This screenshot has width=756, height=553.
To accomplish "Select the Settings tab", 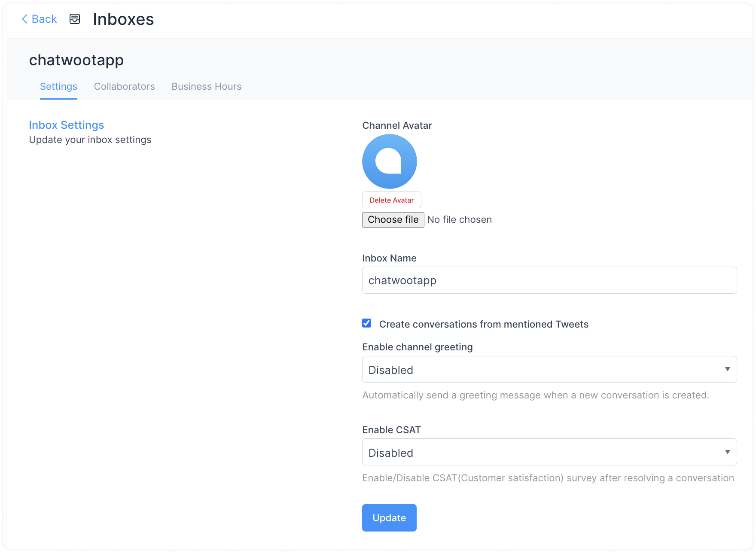I will [x=58, y=86].
